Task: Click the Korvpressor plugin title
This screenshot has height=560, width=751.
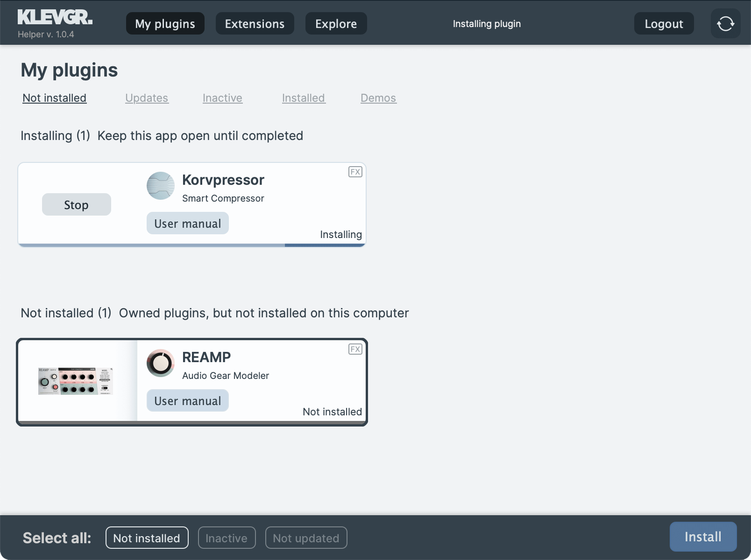Action: pyautogui.click(x=223, y=180)
